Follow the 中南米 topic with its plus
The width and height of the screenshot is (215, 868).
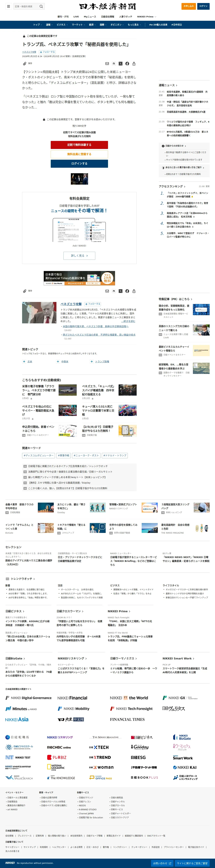pos(58,361)
